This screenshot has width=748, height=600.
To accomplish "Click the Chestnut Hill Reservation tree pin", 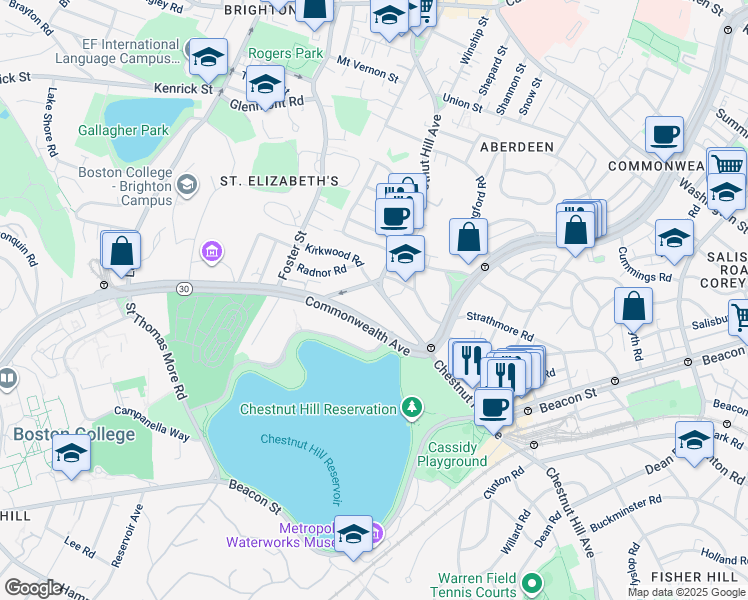I will point(412,409).
